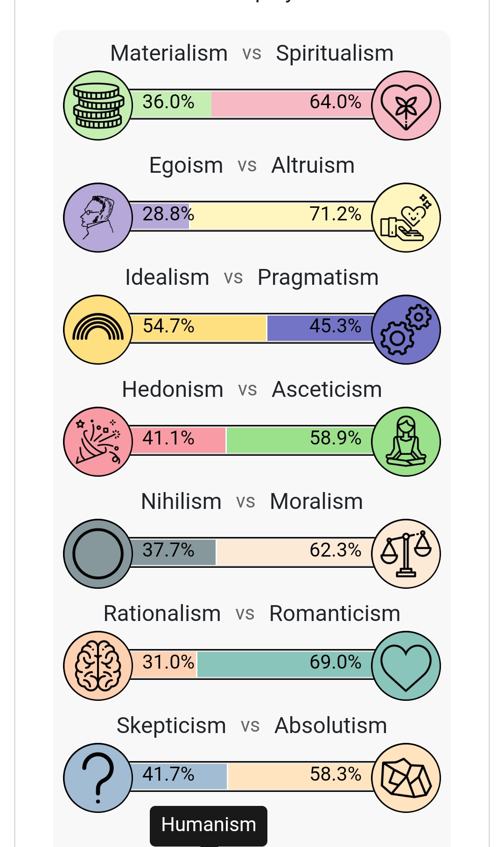504x847 pixels.
Task: Click the Spiritualism heart flower icon
Action: (406, 106)
